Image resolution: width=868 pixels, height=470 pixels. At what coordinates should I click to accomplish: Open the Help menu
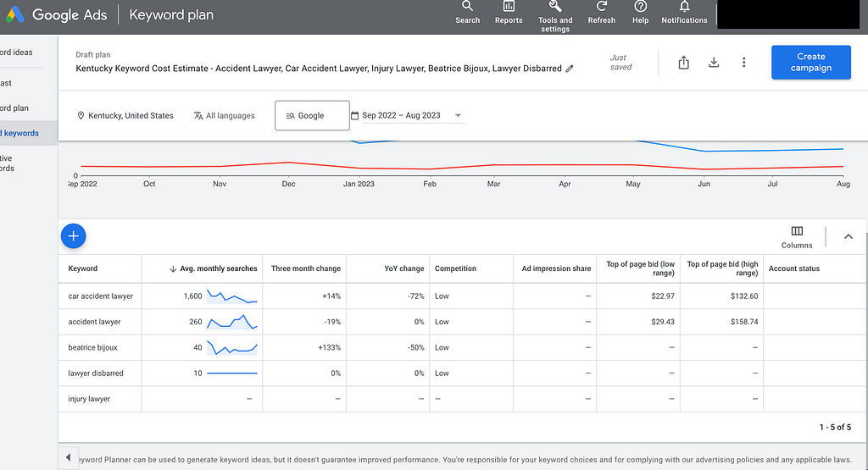coord(641,13)
